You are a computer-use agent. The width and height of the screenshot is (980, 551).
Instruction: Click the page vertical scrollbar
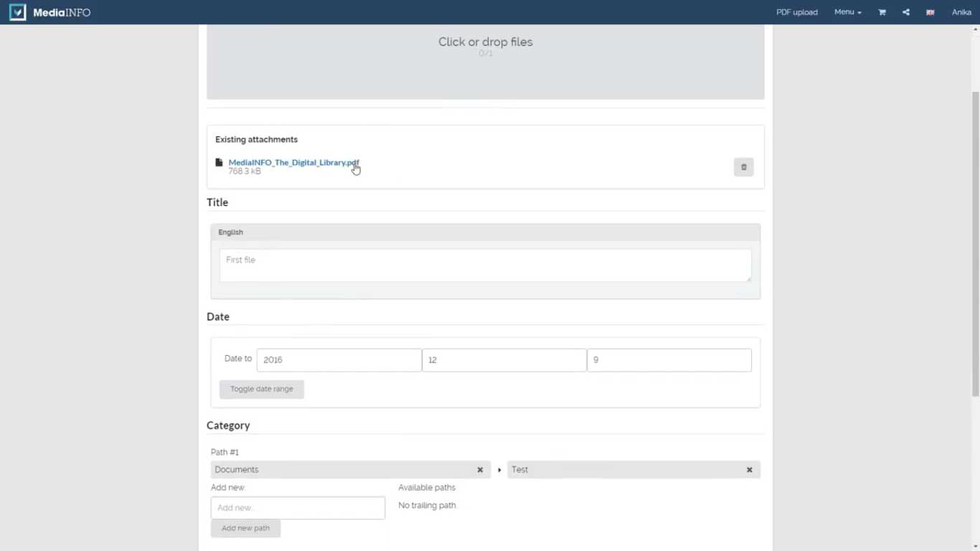(x=975, y=244)
